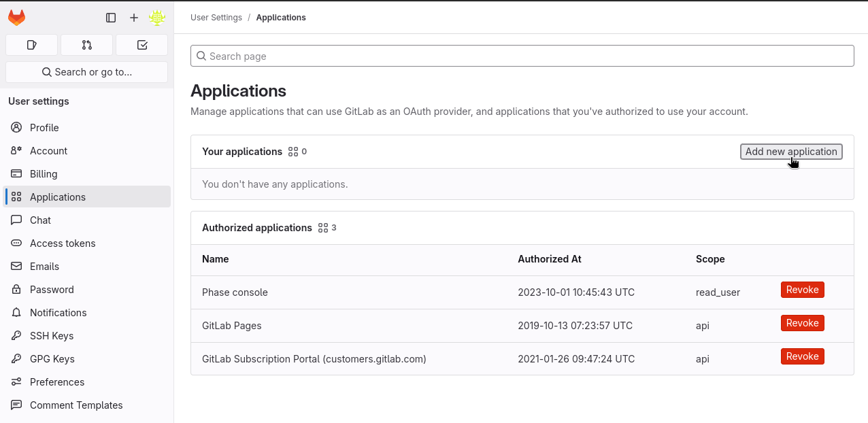868x423 pixels.
Task: Click the Notifications bell icon
Action: (16, 313)
